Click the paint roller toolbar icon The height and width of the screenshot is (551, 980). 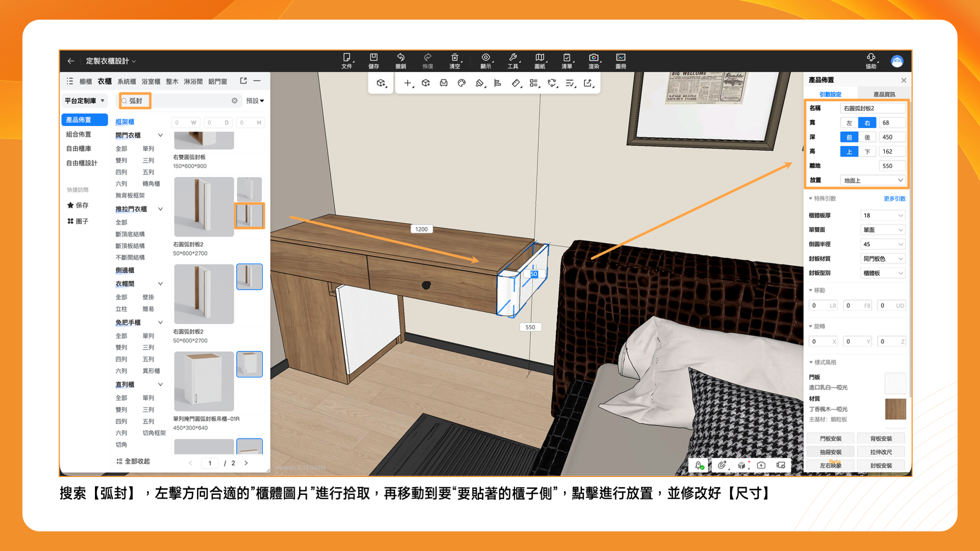[x=479, y=83]
